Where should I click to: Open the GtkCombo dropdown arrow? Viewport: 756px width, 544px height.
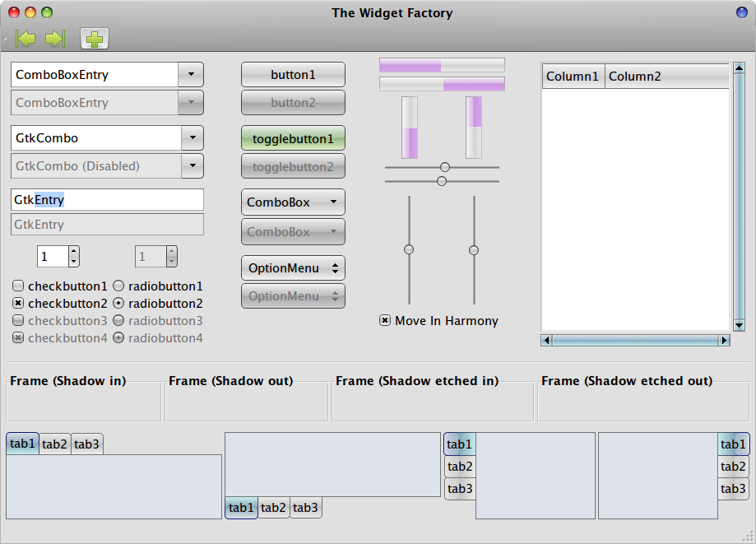coord(192,138)
